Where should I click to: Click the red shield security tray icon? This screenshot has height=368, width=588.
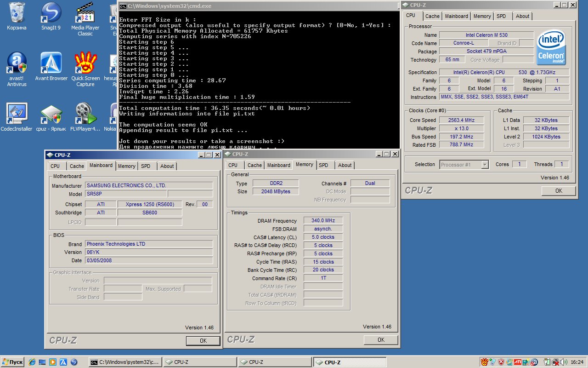tap(501, 362)
